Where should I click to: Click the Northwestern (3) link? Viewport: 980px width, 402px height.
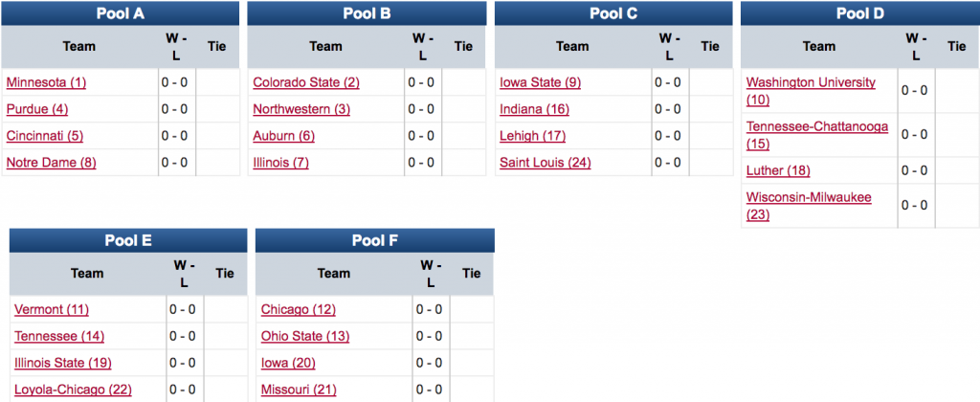pos(301,109)
